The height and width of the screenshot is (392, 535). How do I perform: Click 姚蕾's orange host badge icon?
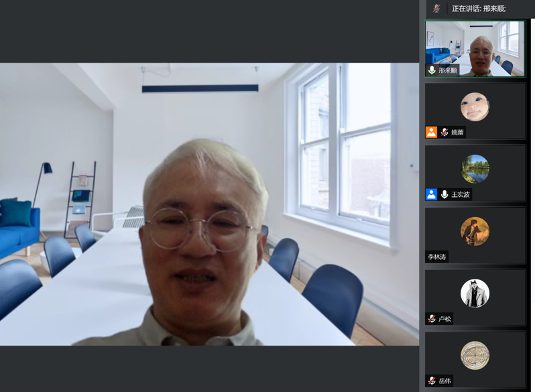pos(431,132)
